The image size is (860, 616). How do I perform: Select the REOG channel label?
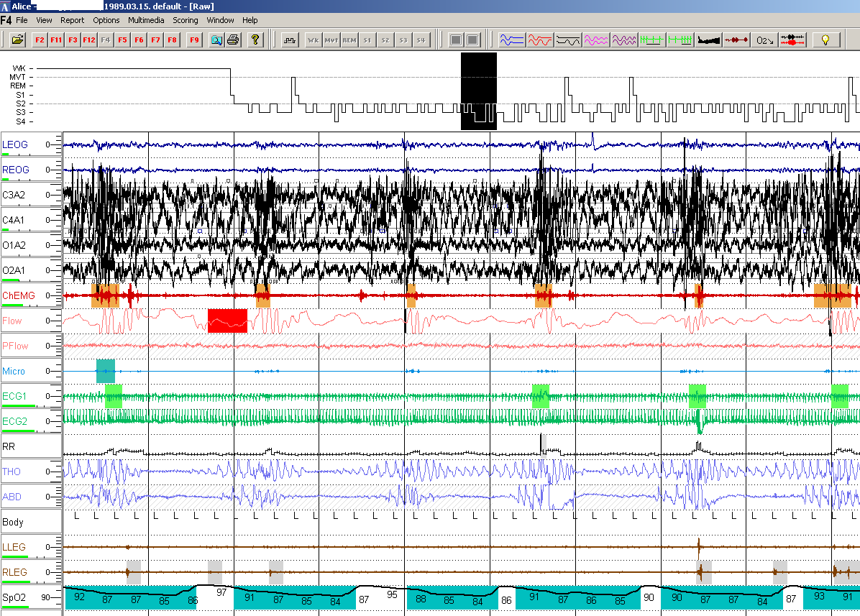pyautogui.click(x=15, y=170)
